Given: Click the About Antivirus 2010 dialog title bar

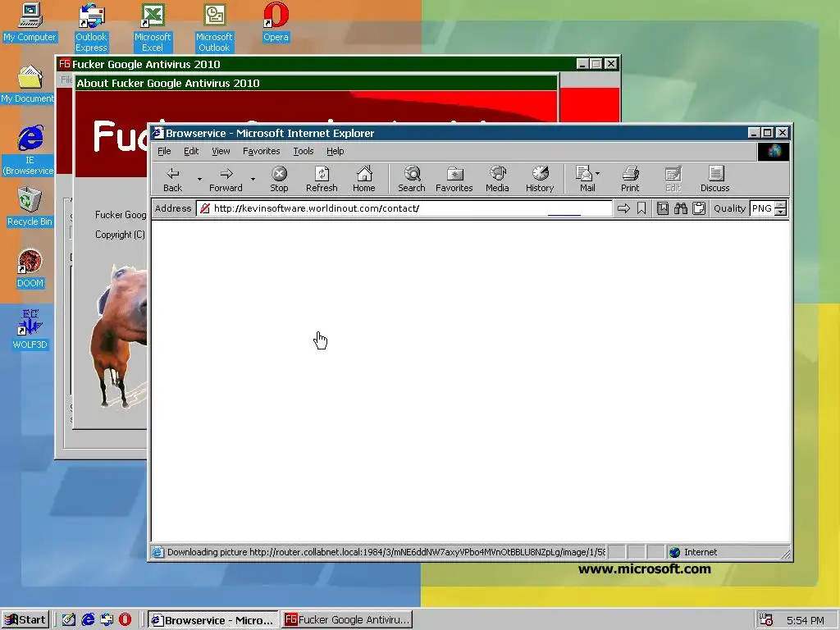Looking at the screenshot, I should (316, 83).
